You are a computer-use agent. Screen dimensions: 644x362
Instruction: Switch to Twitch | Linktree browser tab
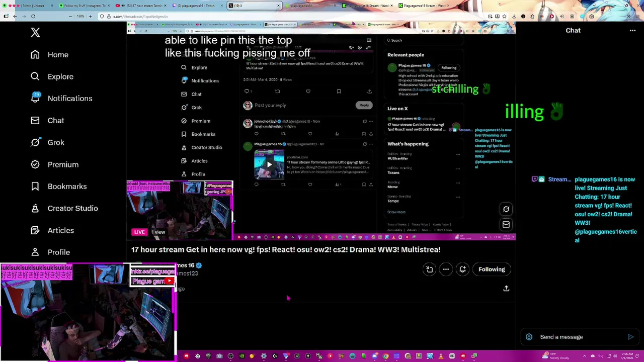[27, 6]
